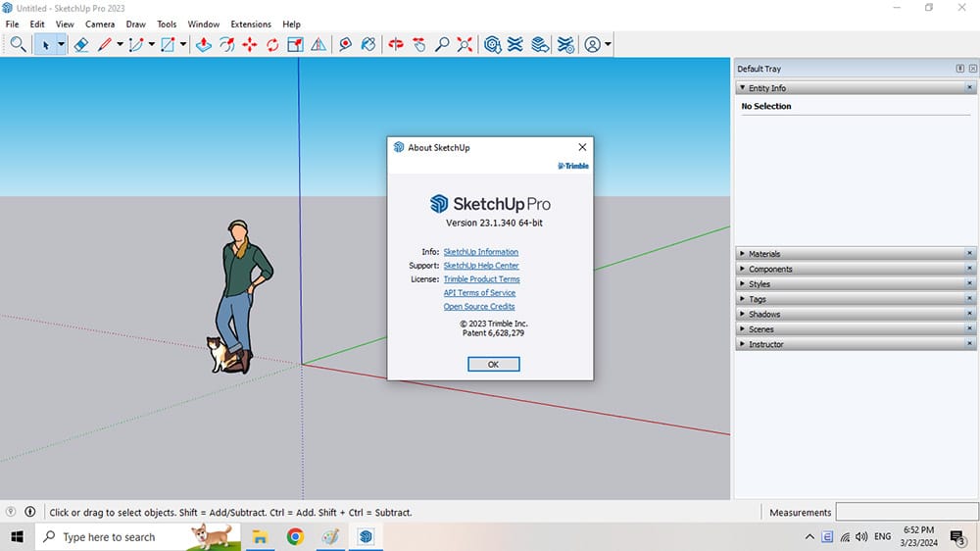The width and height of the screenshot is (980, 551).
Task: Choose the Eraser tool
Action: (81, 44)
